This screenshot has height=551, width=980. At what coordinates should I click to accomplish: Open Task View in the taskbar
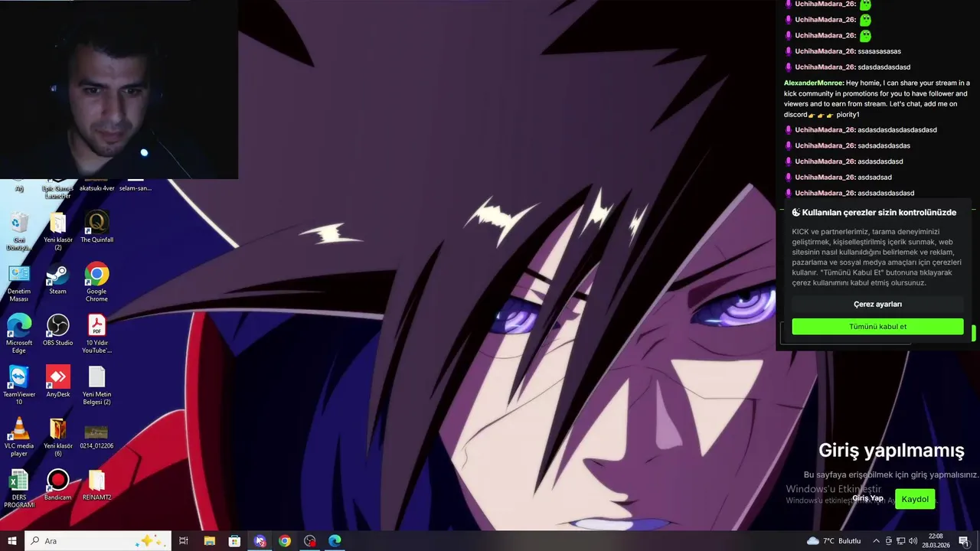pyautogui.click(x=184, y=541)
